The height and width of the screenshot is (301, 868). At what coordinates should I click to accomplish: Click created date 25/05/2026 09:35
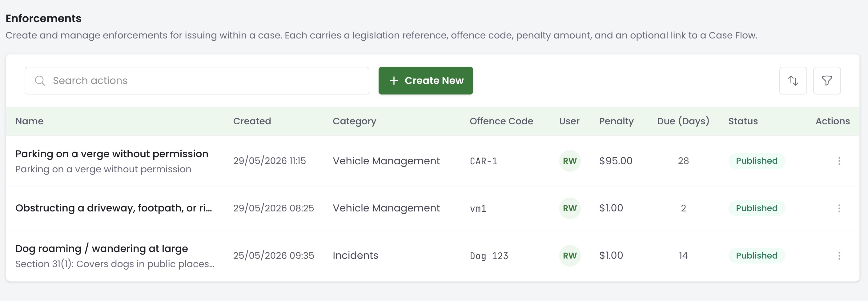[x=274, y=255]
